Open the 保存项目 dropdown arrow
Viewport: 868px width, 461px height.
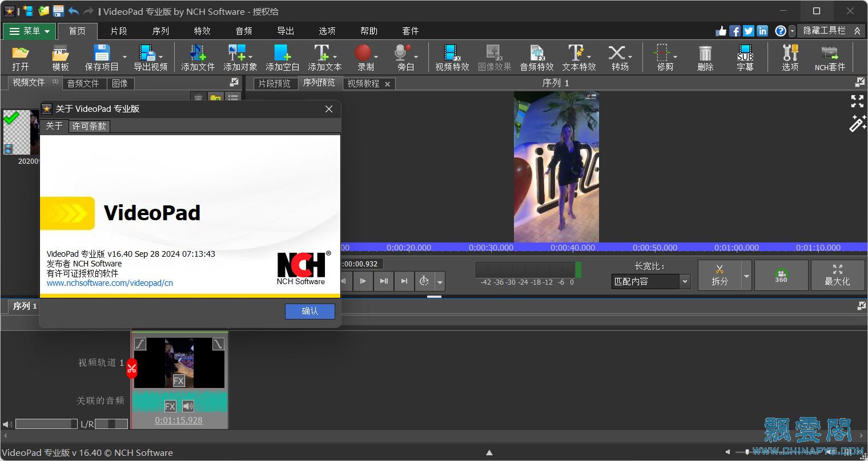click(124, 56)
